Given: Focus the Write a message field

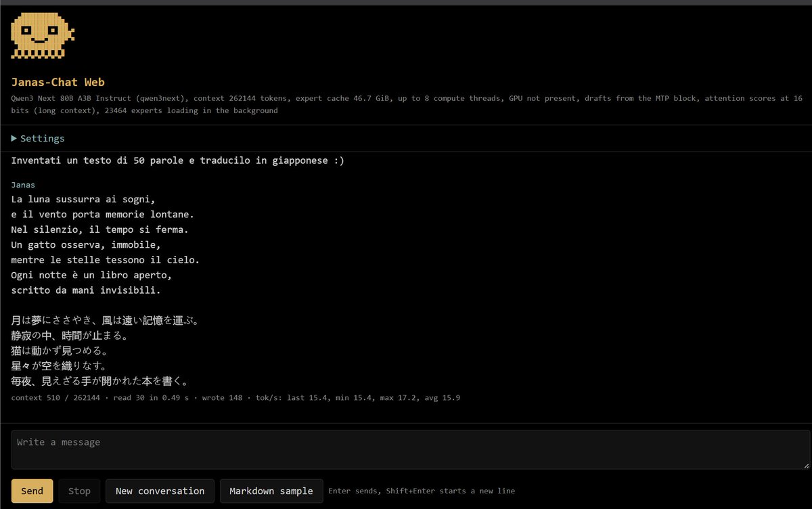Looking at the screenshot, I should [x=411, y=449].
